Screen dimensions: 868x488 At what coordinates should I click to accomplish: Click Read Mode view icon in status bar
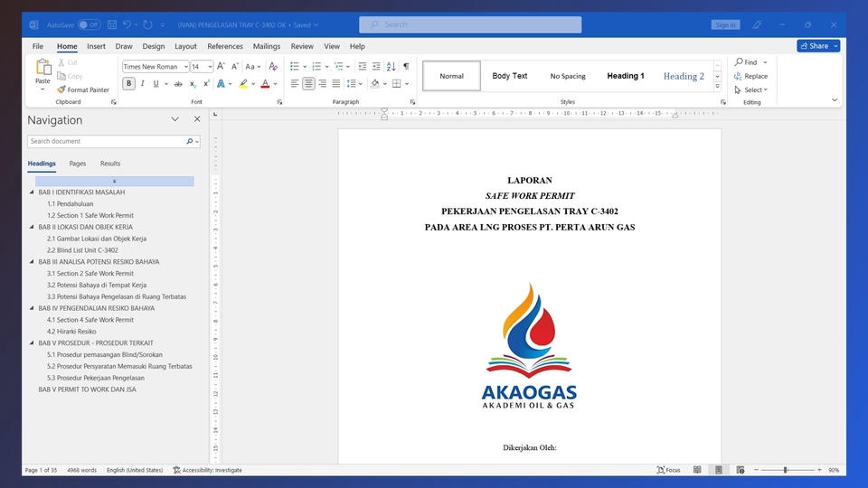pyautogui.click(x=697, y=470)
